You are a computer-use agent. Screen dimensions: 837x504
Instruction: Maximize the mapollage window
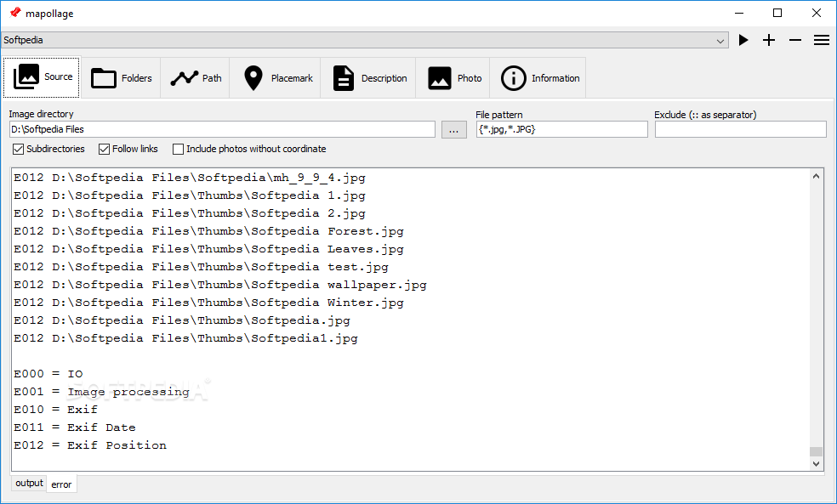pyautogui.click(x=777, y=13)
